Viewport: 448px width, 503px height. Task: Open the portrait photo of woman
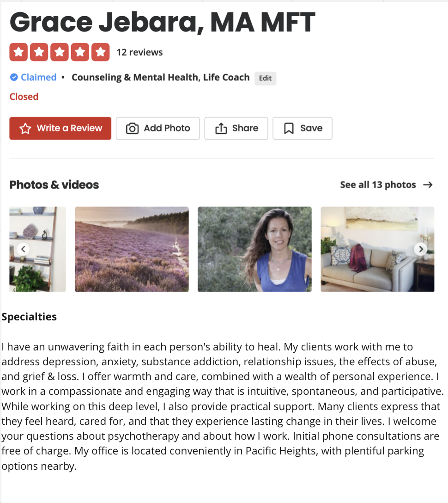click(x=254, y=249)
